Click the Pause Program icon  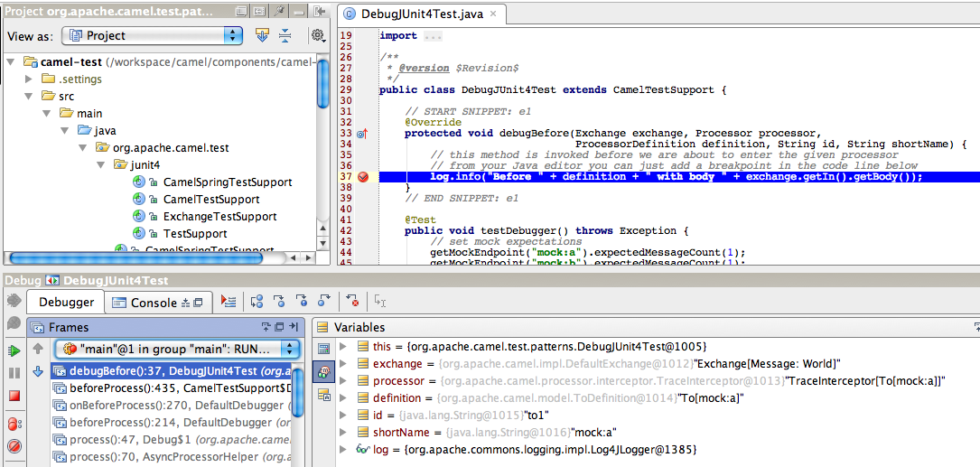(x=14, y=373)
